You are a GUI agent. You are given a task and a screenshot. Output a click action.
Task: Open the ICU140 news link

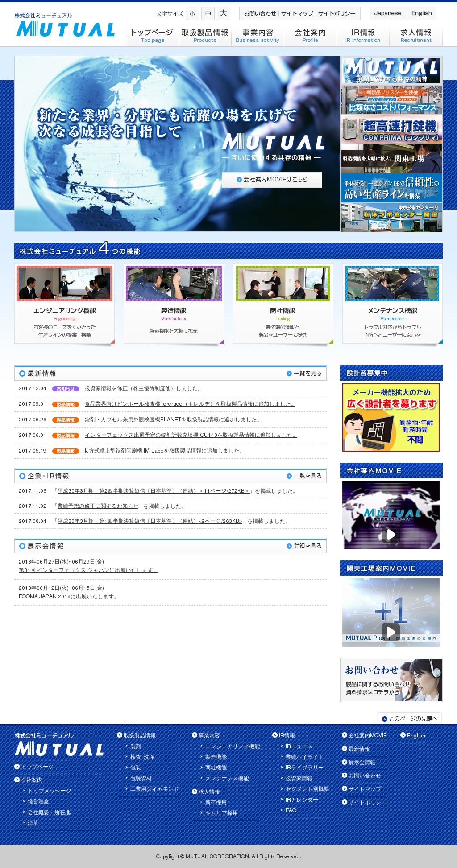tap(191, 435)
